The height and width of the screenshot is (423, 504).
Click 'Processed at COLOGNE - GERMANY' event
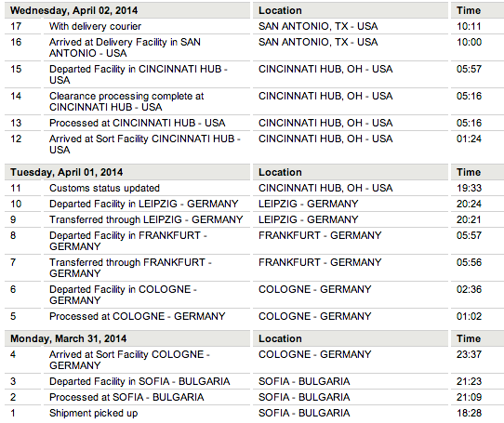click(138, 316)
